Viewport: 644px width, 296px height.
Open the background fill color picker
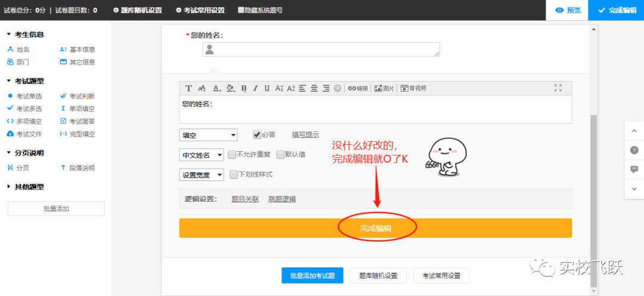(230, 88)
